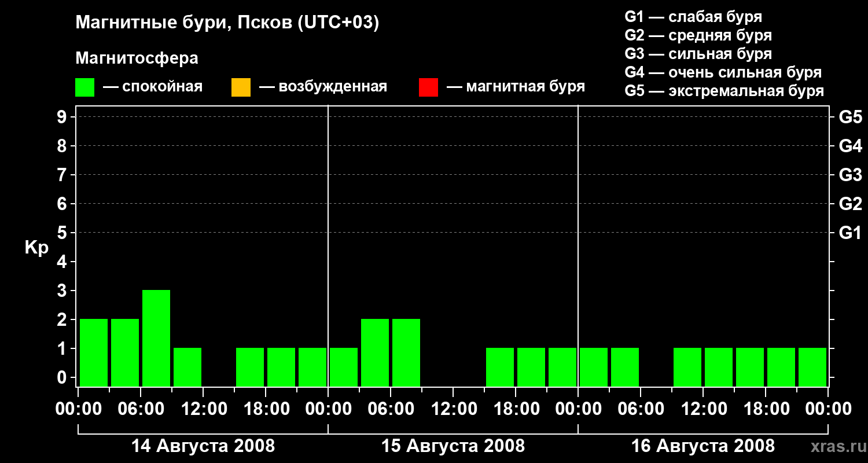Click the legend label «— спокойная»
868x463 pixels.
coord(153,87)
